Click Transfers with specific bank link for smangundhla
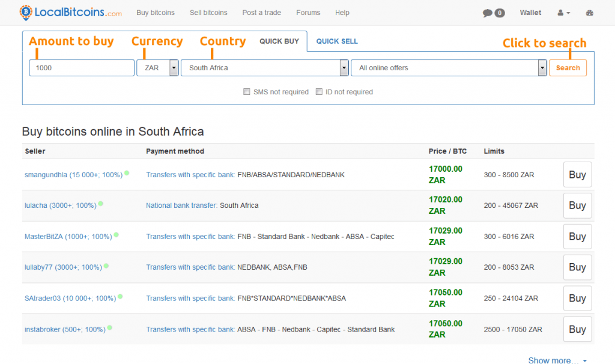 point(190,175)
